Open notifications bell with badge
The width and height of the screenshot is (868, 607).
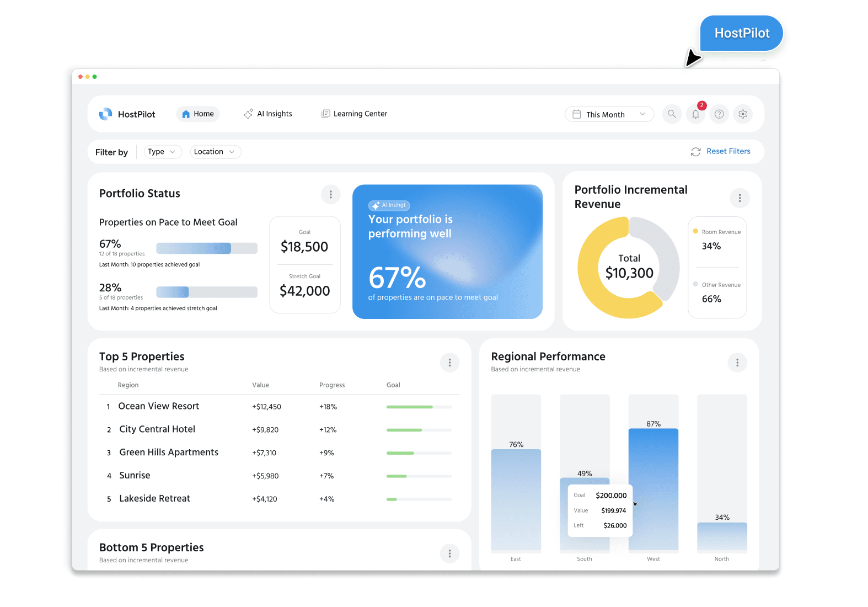(696, 114)
